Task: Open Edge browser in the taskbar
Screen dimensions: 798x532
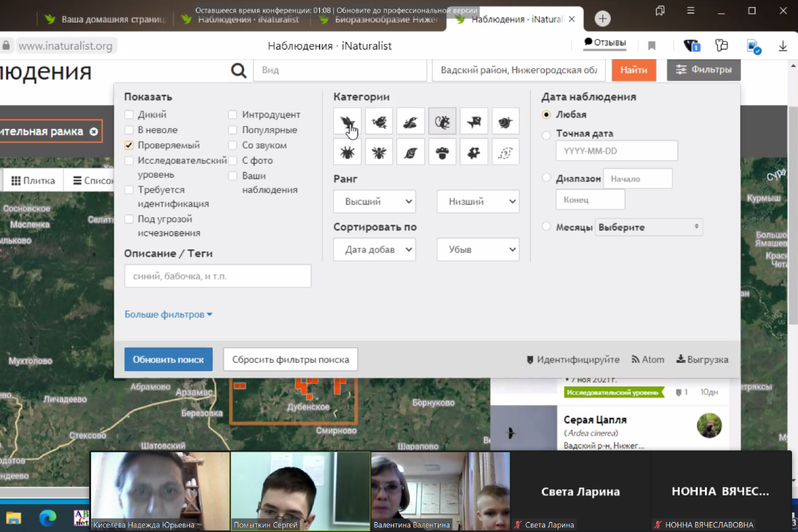Action: 47,517
